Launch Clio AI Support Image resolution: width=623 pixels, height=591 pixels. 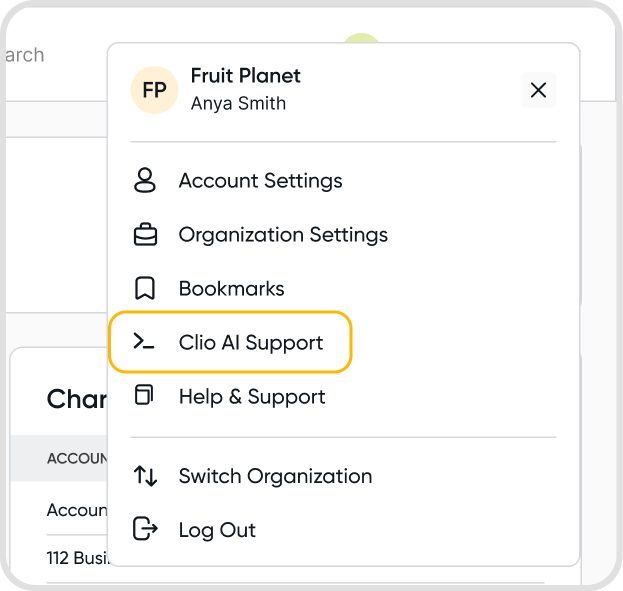(x=251, y=343)
